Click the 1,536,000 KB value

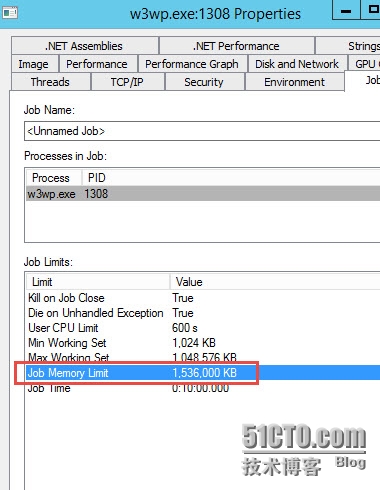tap(204, 373)
